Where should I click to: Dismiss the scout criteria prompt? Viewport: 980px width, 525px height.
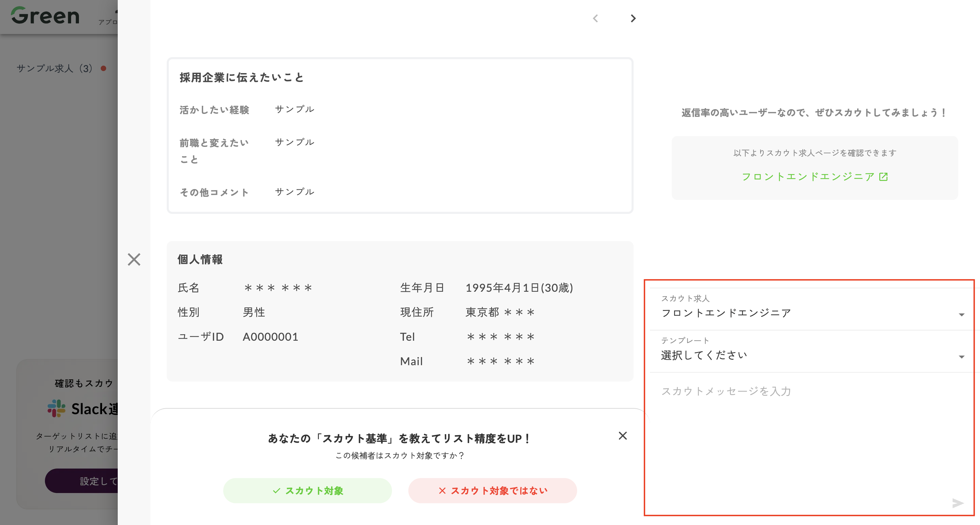[x=623, y=436]
